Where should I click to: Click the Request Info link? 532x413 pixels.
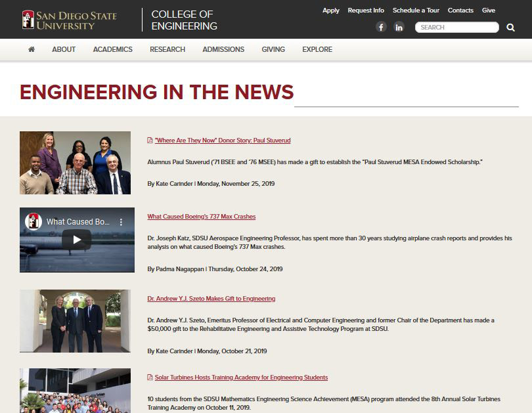pos(366,10)
